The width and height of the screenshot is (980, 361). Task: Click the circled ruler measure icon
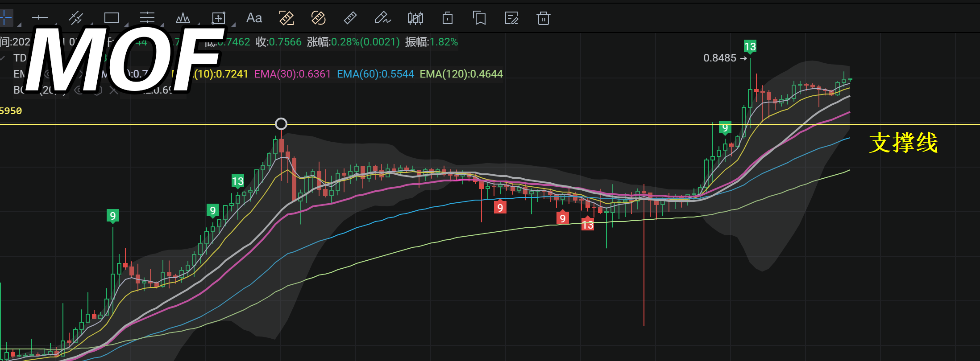tap(318, 18)
